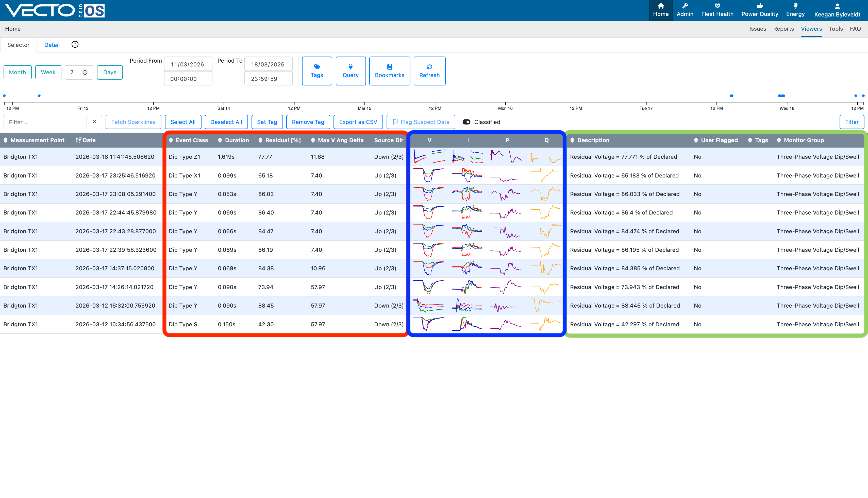
Task: Sort by User Flagged column
Action: pyautogui.click(x=716, y=140)
